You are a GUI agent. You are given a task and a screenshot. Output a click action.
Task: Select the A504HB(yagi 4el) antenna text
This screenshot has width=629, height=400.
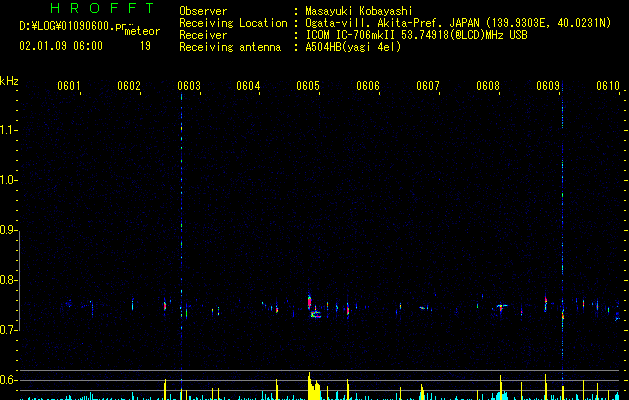click(353, 47)
